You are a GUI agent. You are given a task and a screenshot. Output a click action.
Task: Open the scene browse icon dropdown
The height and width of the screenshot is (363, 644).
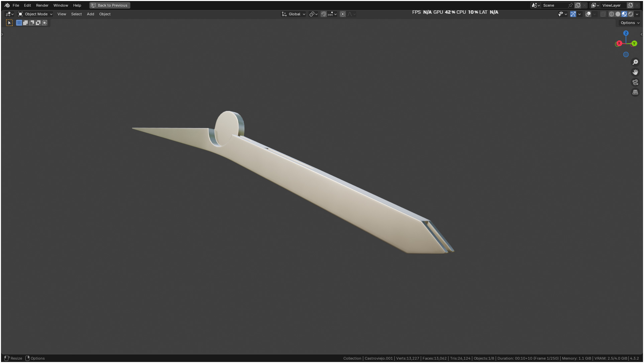(x=536, y=5)
